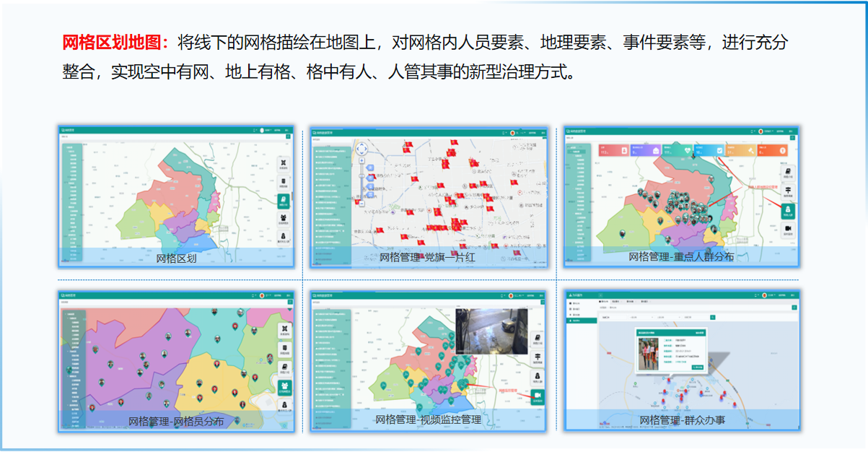Click the map pan control in 党旗一片红 screenshot

(x=362, y=149)
